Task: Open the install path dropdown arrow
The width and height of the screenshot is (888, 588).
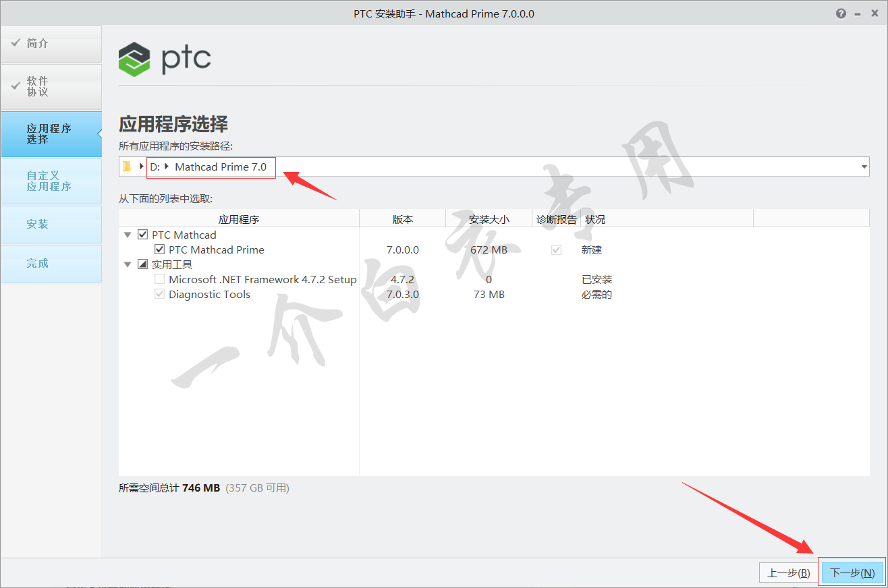Action: [x=864, y=167]
